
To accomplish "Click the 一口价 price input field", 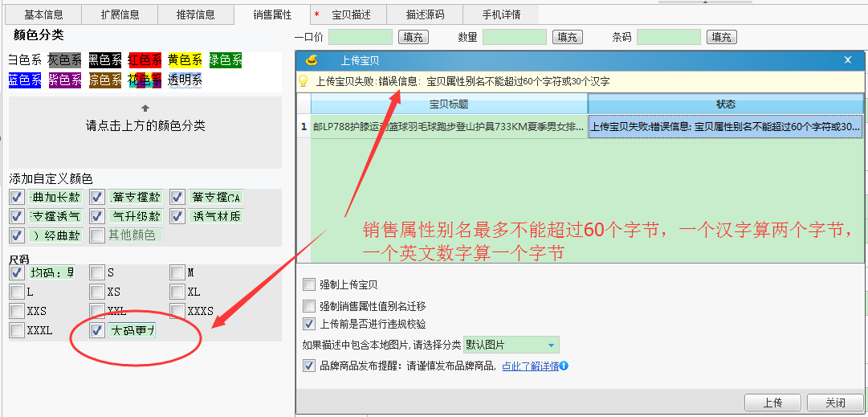I will pyautogui.click(x=360, y=37).
